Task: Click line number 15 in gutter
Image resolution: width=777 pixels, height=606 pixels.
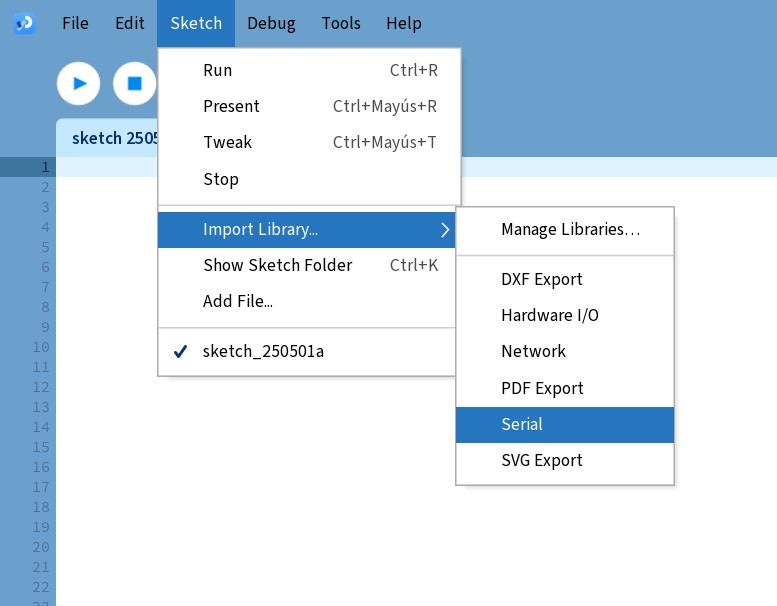Action: pyautogui.click(x=41, y=447)
